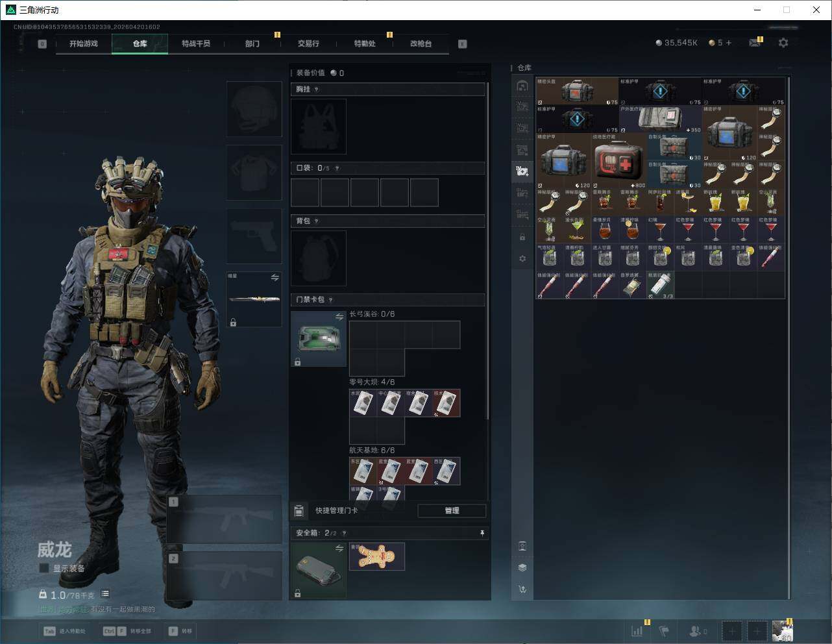Show help for 背包 section
This screenshot has height=644, width=832.
[316, 221]
